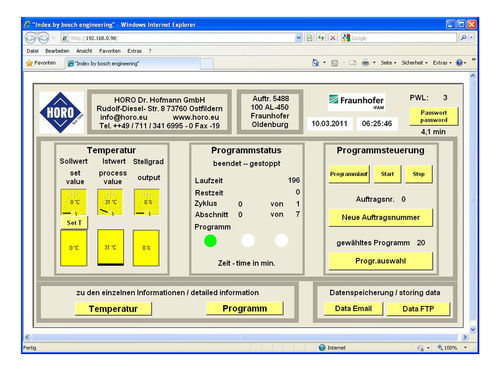Open the search provider dropdown arrow
500x371 pixels.
click(471, 38)
